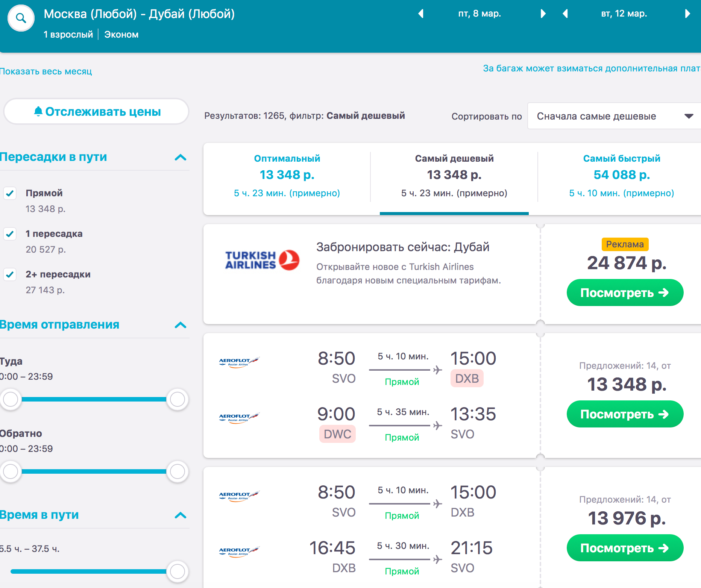Click 1 взрослый passenger text
Screen dimensions: 701x588
point(68,35)
